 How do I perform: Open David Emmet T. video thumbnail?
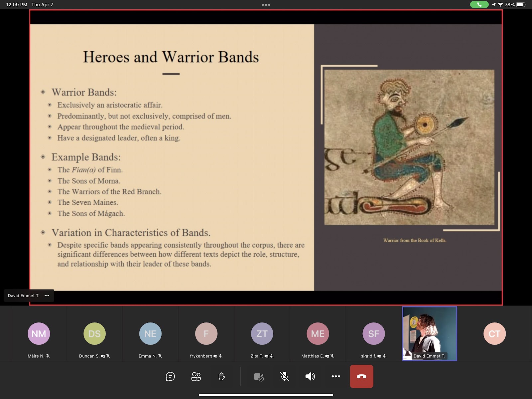[430, 333]
